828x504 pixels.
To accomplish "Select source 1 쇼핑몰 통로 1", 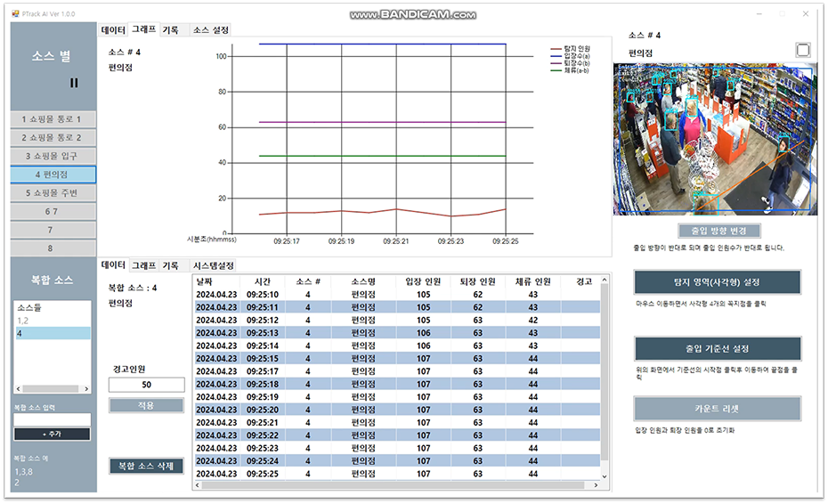I will point(53,119).
